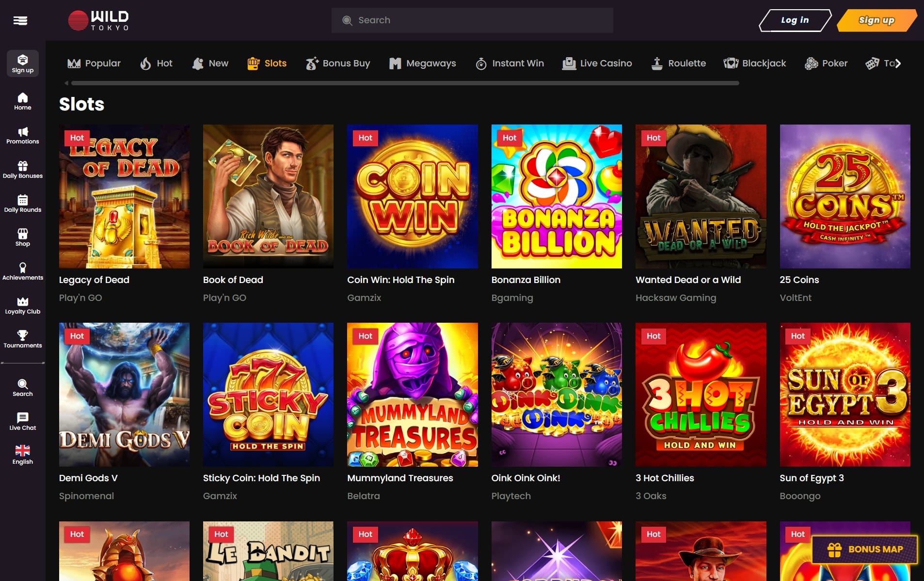Click VoltEnt provider label
924x581 pixels.
(x=796, y=298)
